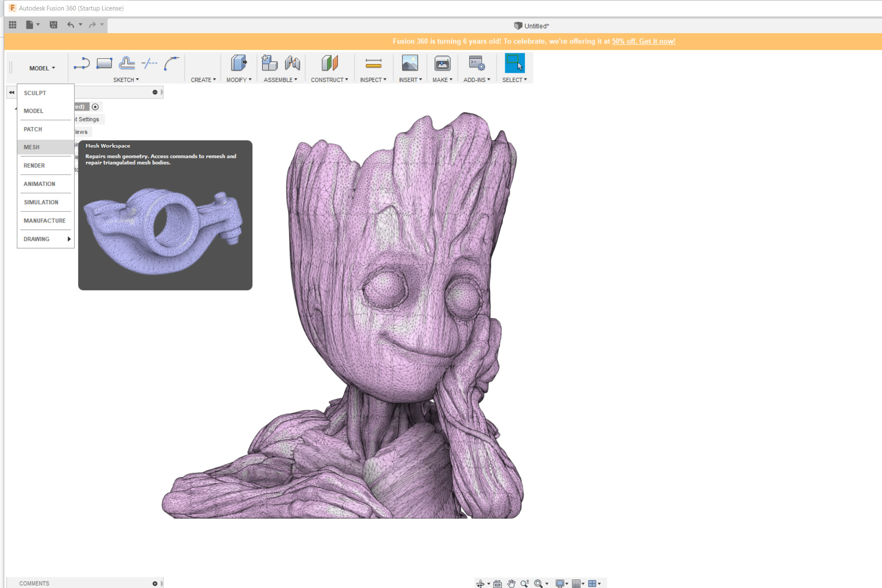Click the Press Pull modify icon
This screenshot has width=882, height=588.
pos(238,63)
